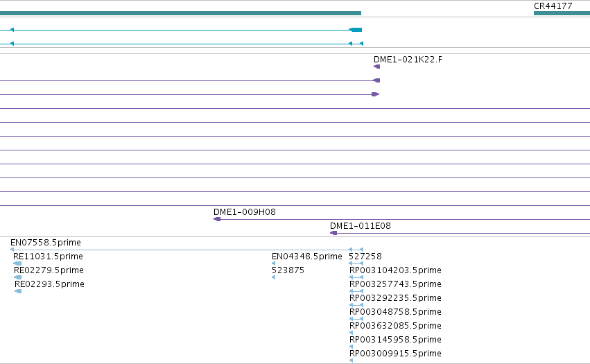This screenshot has height=364, width=590.
Task: Click the RP003104203.5prime feature glyph
Action: [356, 277]
